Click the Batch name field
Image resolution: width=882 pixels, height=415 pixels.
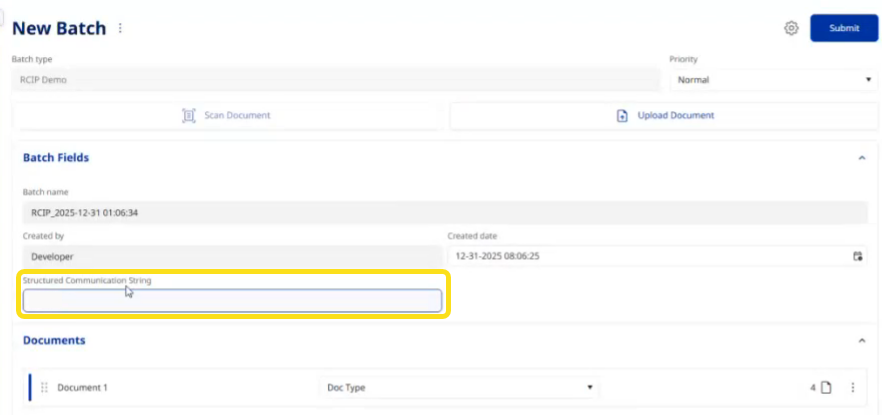pyautogui.click(x=444, y=212)
